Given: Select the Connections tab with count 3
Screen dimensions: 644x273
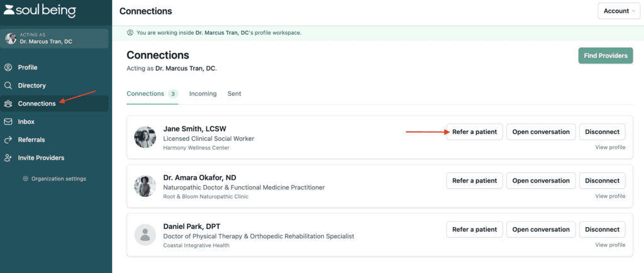Looking at the screenshot, I should [x=152, y=94].
